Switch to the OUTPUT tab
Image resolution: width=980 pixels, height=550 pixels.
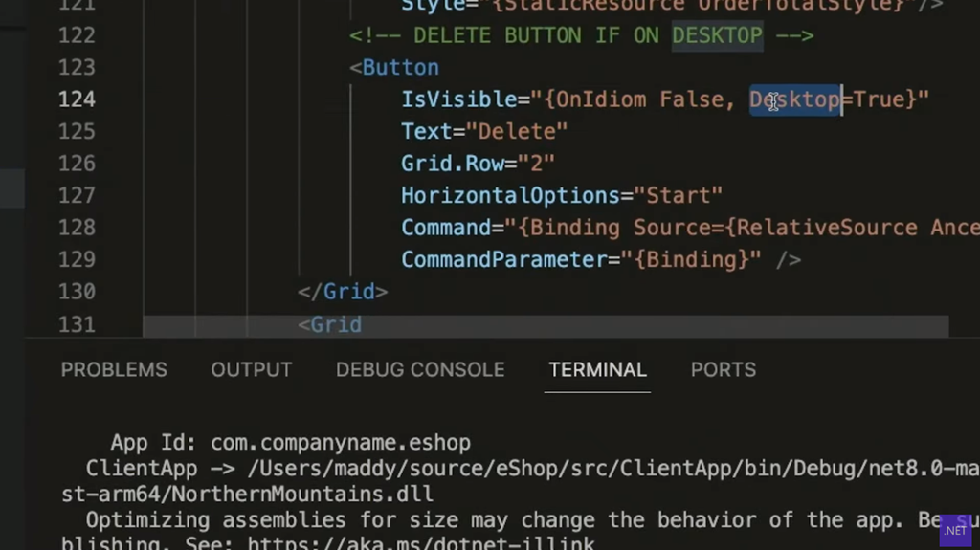252,369
